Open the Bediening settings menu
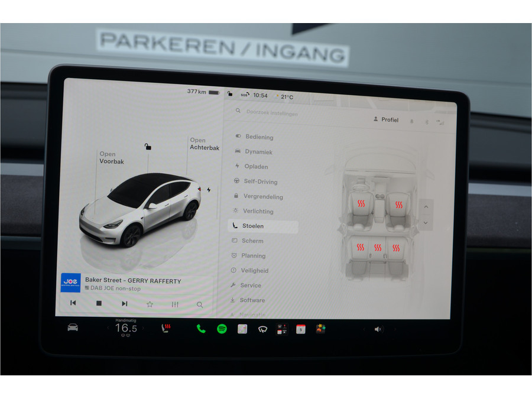Image resolution: width=532 pixels, height=399 pixels. pyautogui.click(x=254, y=137)
